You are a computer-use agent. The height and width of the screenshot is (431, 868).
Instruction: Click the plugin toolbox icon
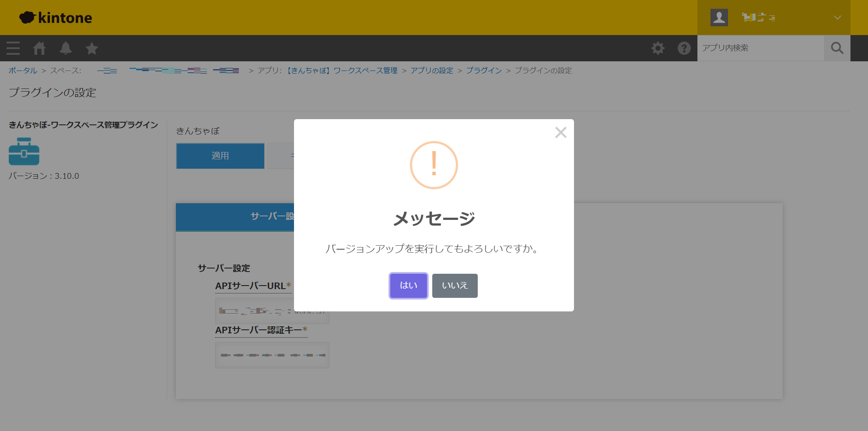[24, 152]
